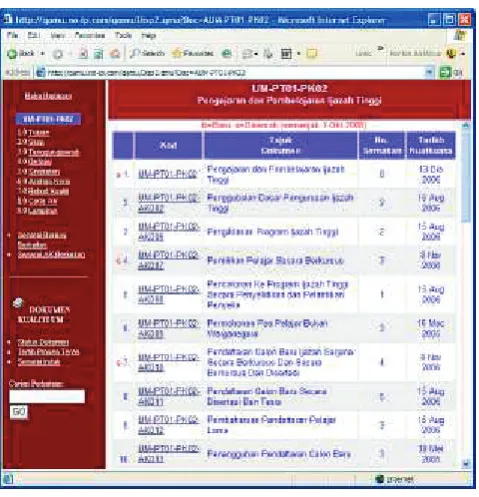Open the code link for Pengiklanan Program Ijazah Tinggi
The height and width of the screenshot is (497, 479).
pyautogui.click(x=169, y=231)
